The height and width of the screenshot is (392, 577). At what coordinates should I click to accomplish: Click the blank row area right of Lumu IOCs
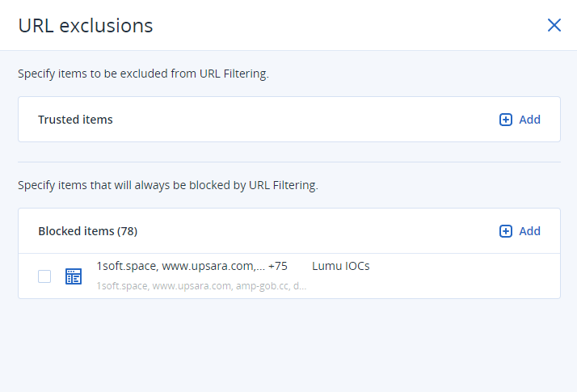point(461,276)
